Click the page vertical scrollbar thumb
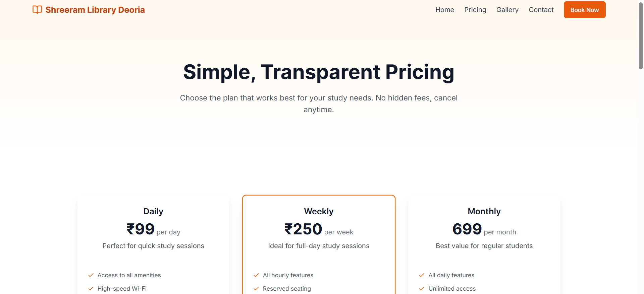The image size is (644, 294). pos(641,35)
